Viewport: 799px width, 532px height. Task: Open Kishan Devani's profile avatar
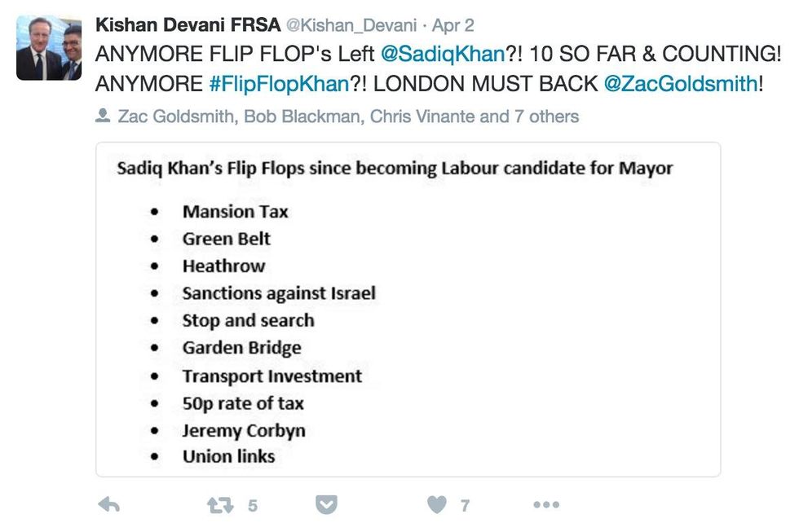[49, 47]
